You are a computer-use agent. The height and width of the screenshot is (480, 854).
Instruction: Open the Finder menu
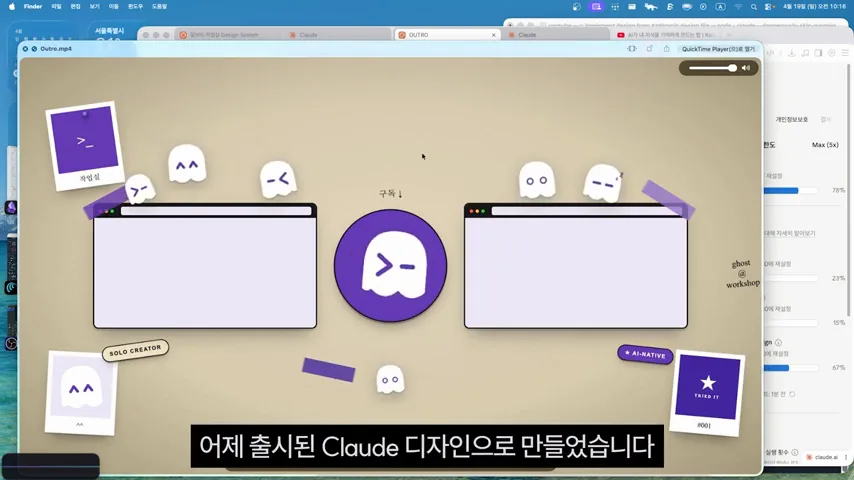pyautogui.click(x=33, y=7)
